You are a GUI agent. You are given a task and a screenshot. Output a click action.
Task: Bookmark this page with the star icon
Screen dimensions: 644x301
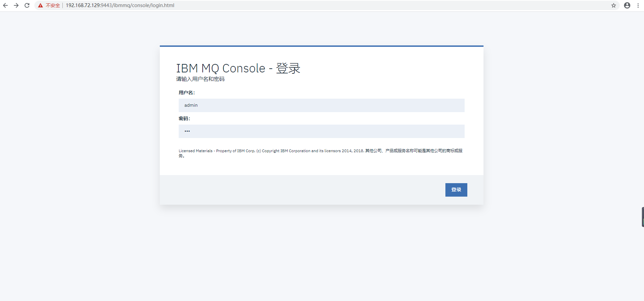tap(614, 5)
